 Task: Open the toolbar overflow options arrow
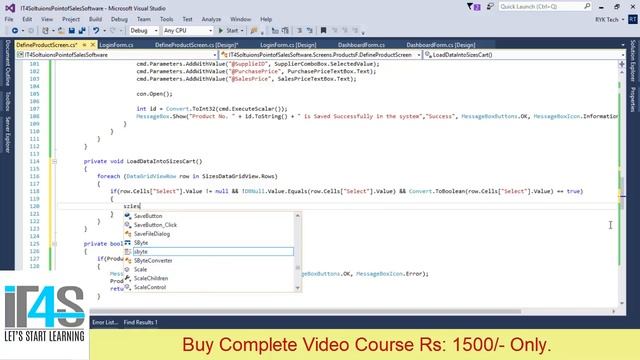pyautogui.click(x=363, y=32)
